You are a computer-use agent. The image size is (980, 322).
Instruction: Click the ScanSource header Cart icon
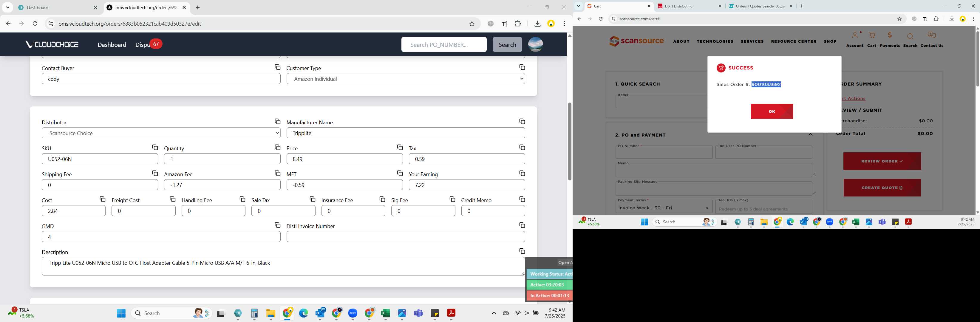coord(871,35)
